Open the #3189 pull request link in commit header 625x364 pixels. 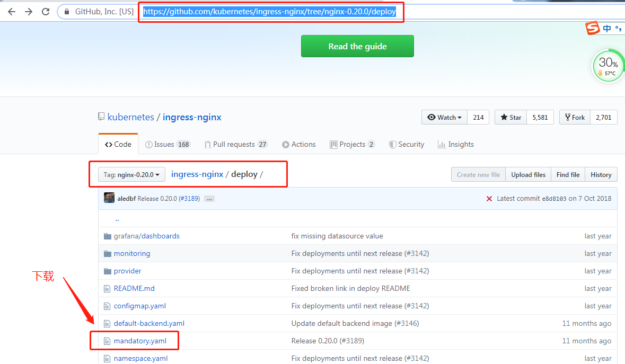190,198
